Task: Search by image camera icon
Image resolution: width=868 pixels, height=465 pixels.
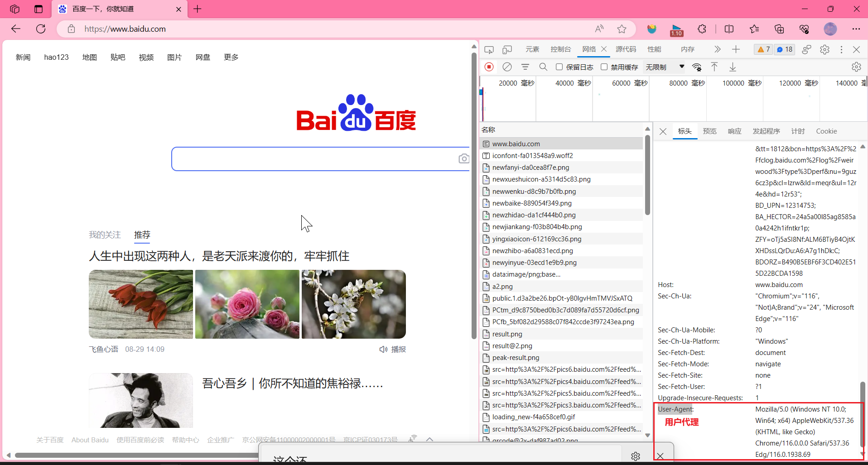Action: point(463,159)
